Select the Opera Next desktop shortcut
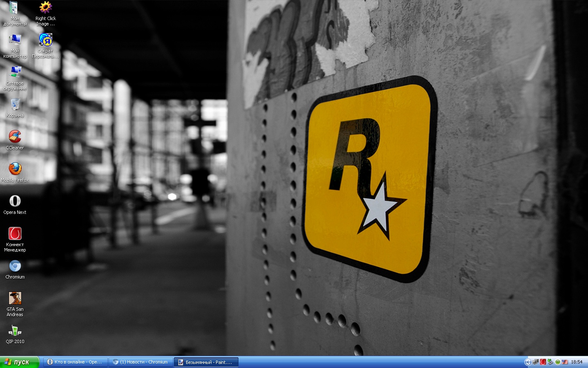Image resolution: width=588 pixels, height=368 pixels. [15, 205]
